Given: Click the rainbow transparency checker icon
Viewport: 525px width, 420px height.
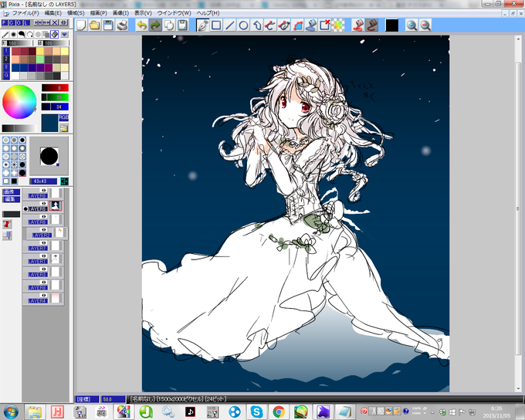Looking at the screenshot, I should (x=338, y=25).
